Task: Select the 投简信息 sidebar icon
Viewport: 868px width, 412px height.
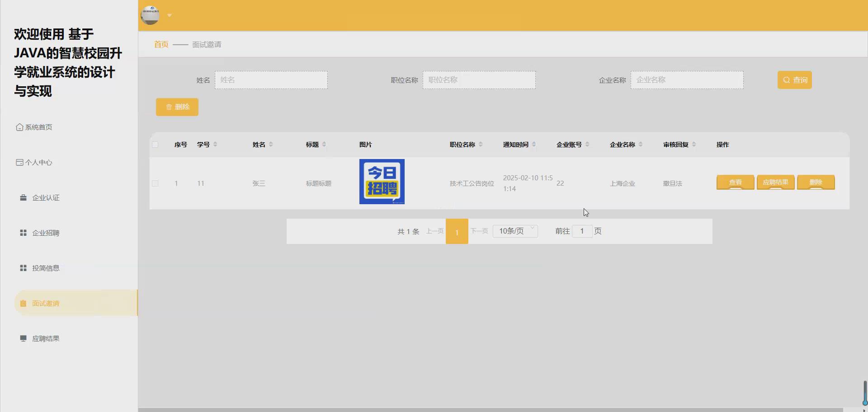Action: [x=23, y=268]
